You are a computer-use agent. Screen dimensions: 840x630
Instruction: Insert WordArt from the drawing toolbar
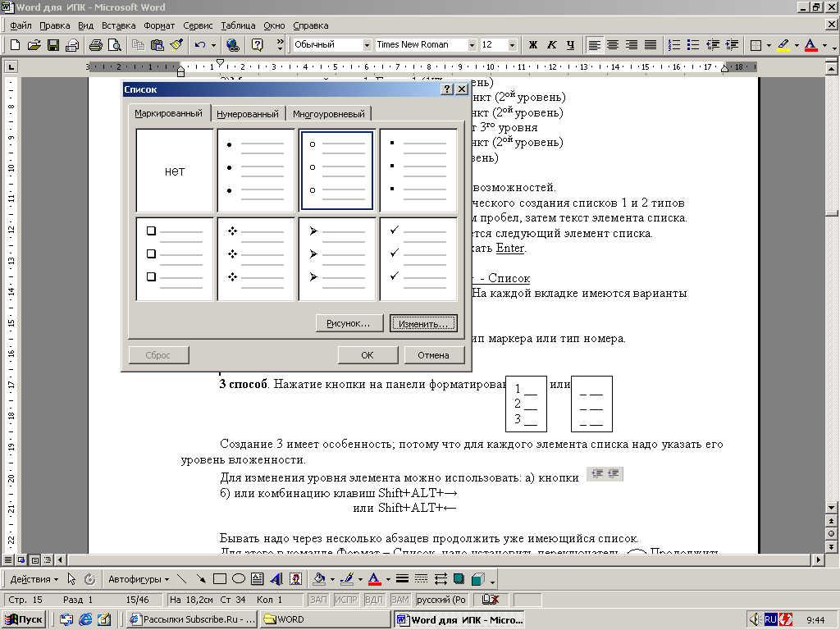[x=276, y=579]
